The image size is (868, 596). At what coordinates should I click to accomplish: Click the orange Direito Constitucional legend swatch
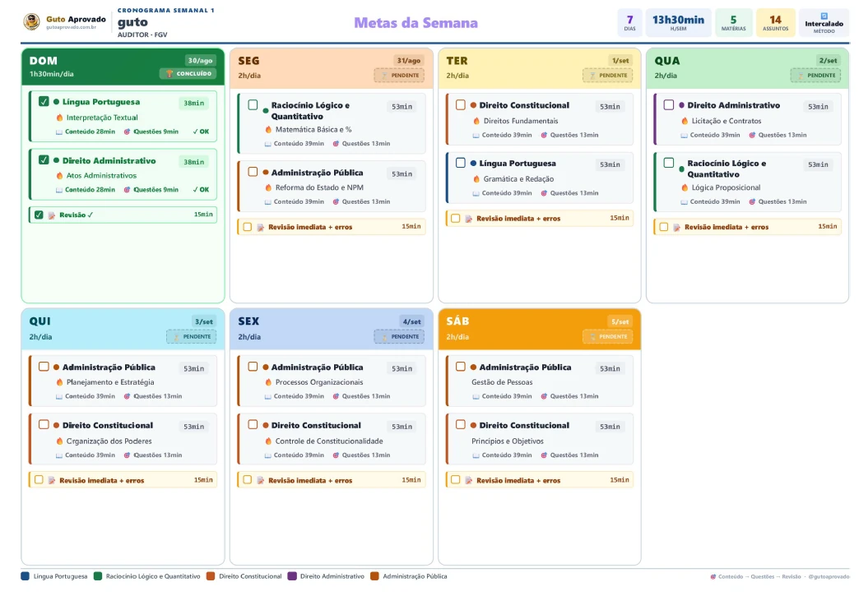(x=211, y=576)
